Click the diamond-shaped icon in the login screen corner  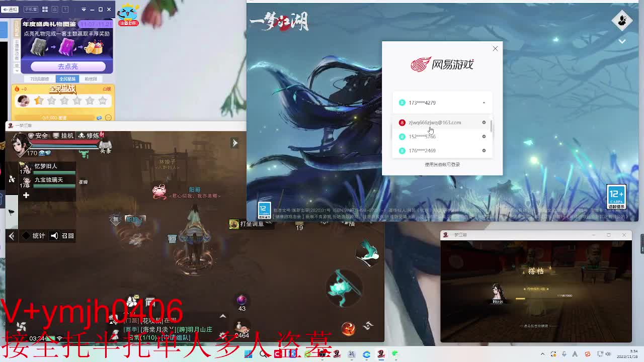pyautogui.click(x=622, y=21)
